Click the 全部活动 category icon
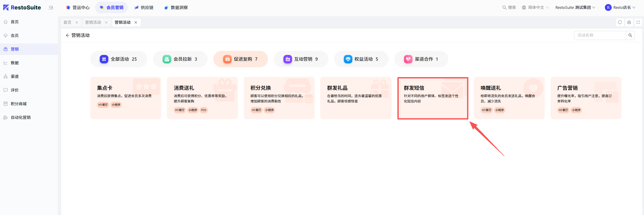The height and width of the screenshot is (215, 644). [104, 59]
